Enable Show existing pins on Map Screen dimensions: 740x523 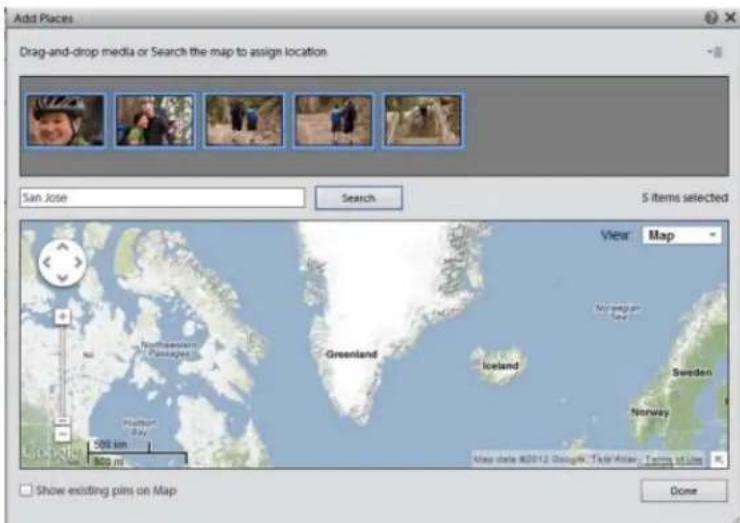[26, 490]
